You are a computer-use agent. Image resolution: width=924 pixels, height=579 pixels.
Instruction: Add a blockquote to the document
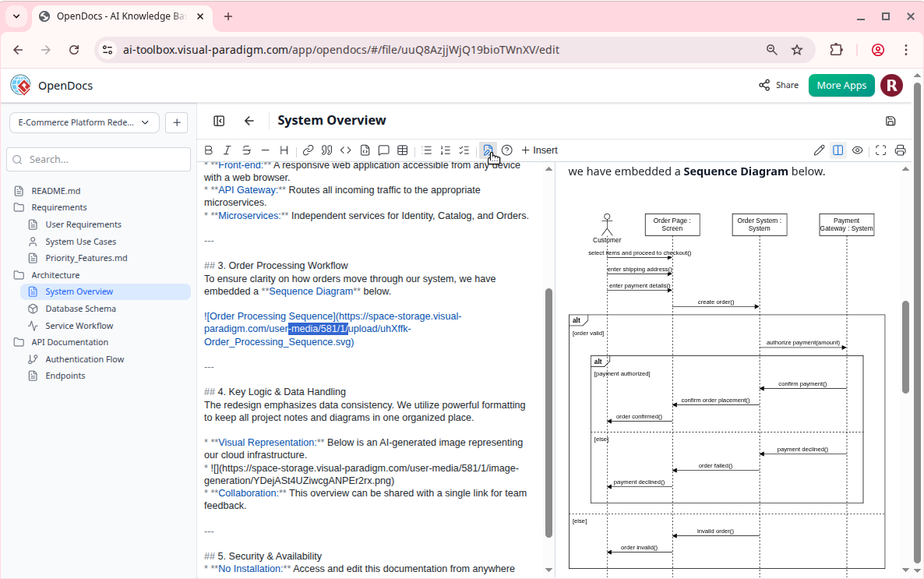[326, 150]
